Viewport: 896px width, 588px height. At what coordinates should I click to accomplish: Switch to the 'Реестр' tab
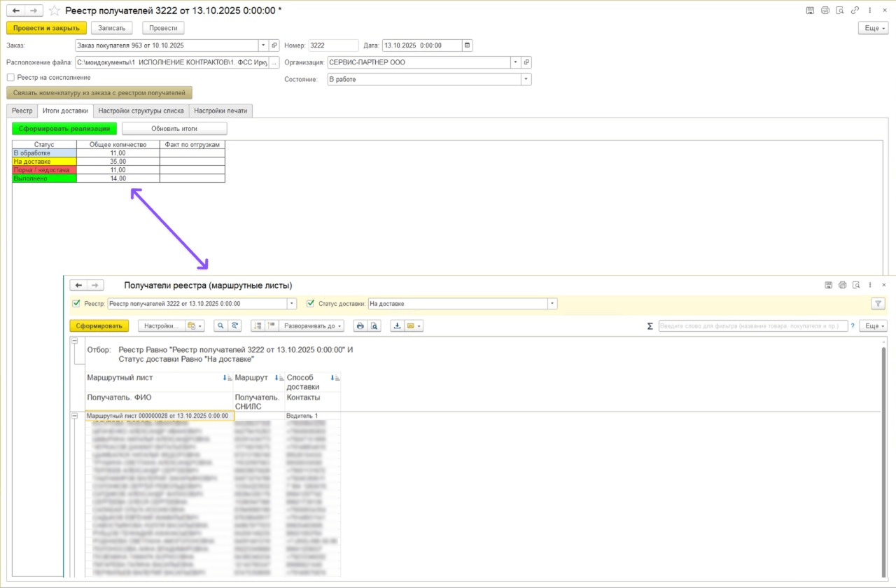pyautogui.click(x=22, y=111)
